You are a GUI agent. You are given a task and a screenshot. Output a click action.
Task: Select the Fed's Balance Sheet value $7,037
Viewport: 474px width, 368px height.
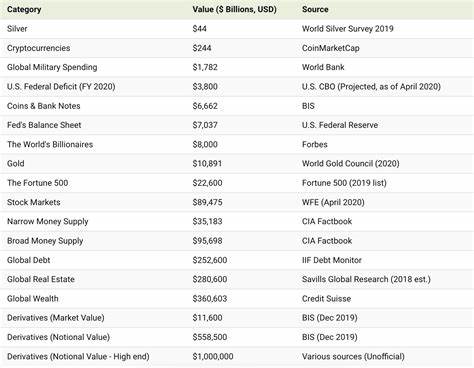pos(205,125)
